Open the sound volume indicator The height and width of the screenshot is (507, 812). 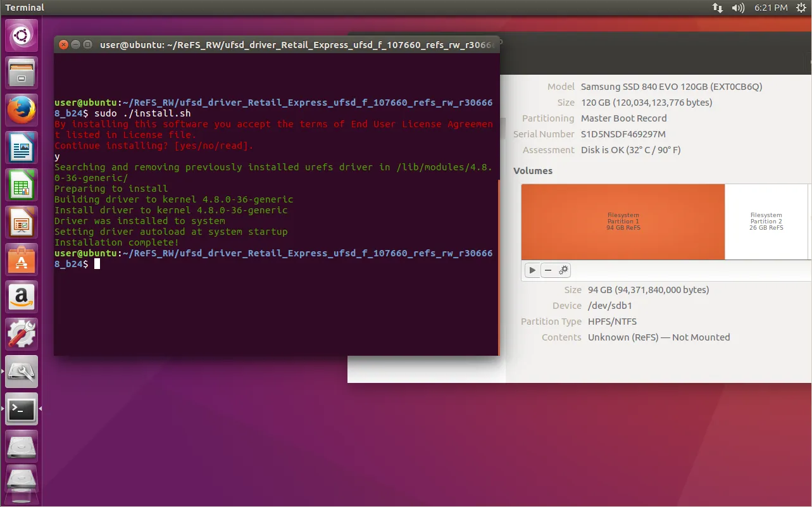(x=737, y=8)
